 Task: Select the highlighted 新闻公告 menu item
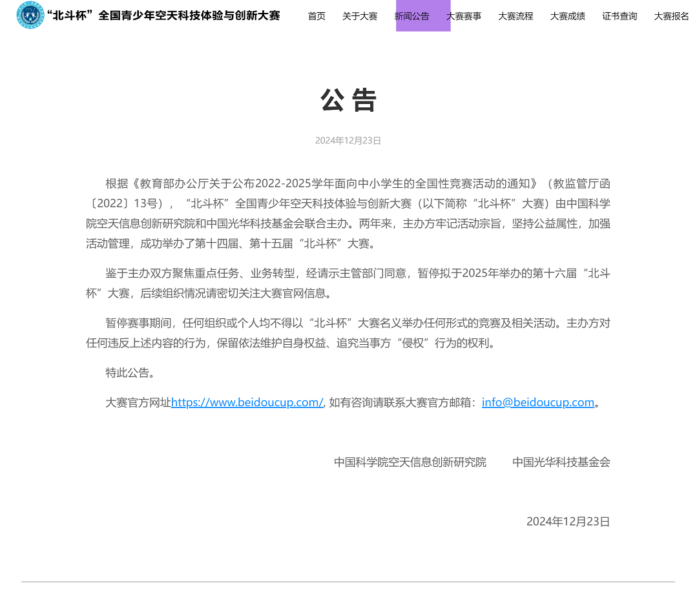tap(412, 16)
